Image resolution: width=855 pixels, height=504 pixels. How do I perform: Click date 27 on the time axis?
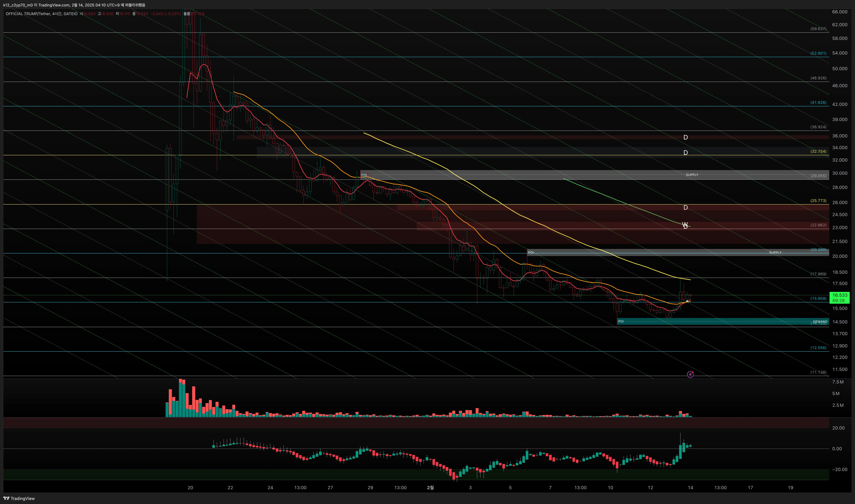point(330,488)
